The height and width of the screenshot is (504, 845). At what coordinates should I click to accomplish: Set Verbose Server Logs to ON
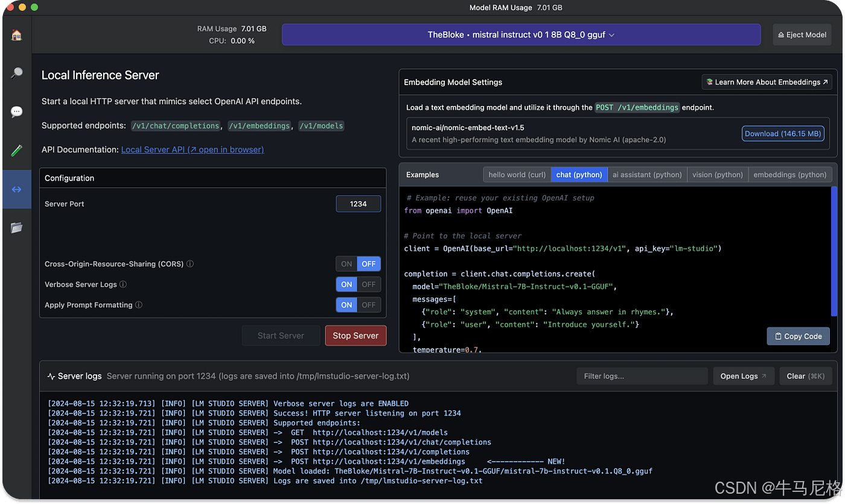click(x=346, y=284)
